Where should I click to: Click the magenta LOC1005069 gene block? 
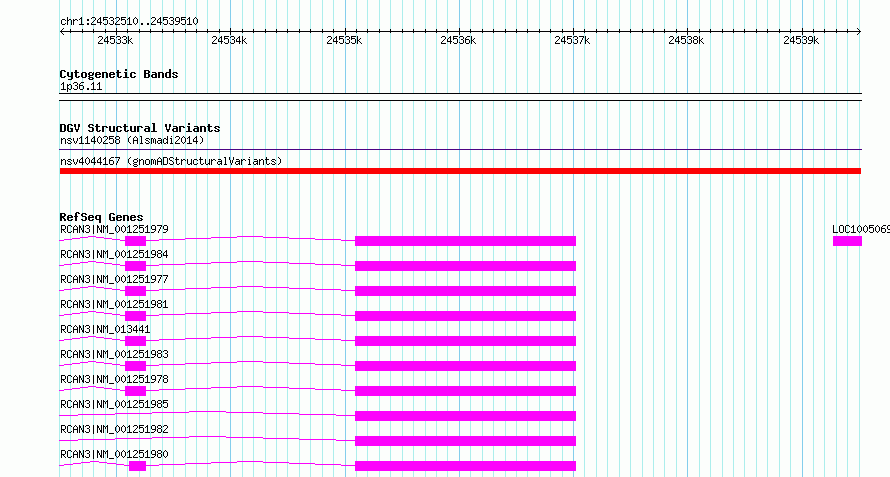click(847, 241)
